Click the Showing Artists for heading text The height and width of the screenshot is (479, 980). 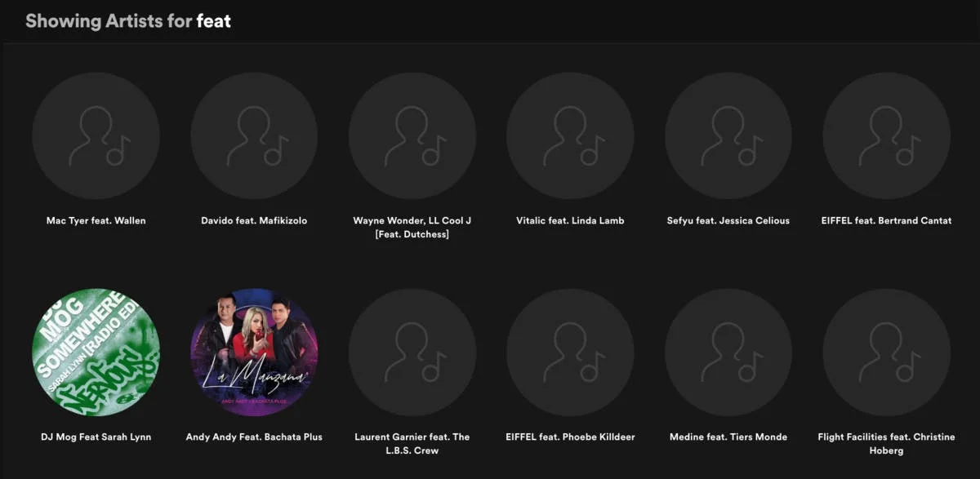109,20
